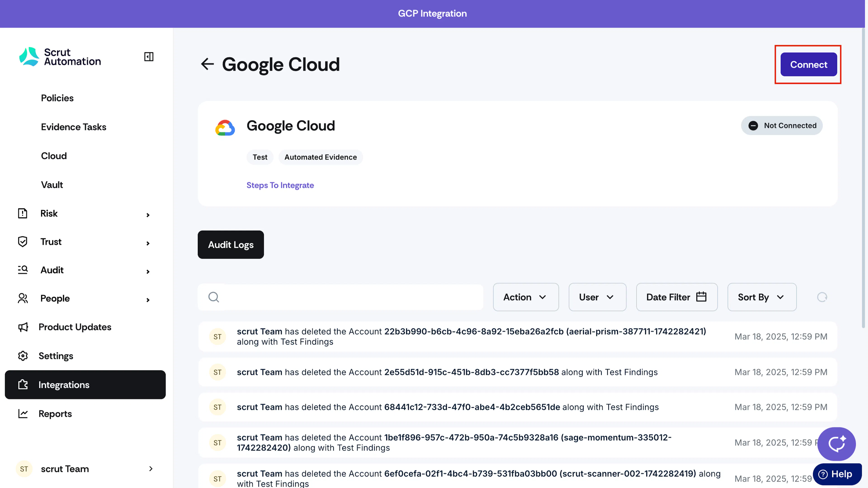Open the Action filter dropdown
The width and height of the screenshot is (868, 488).
(x=526, y=297)
